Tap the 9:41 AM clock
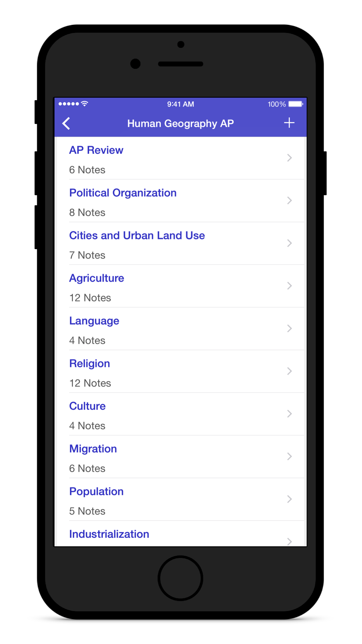 180,104
